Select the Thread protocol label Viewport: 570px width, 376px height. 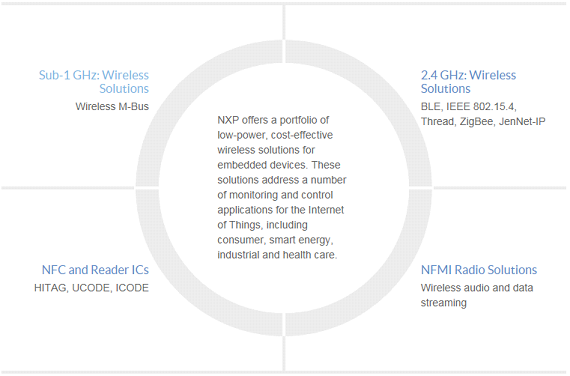pos(437,121)
